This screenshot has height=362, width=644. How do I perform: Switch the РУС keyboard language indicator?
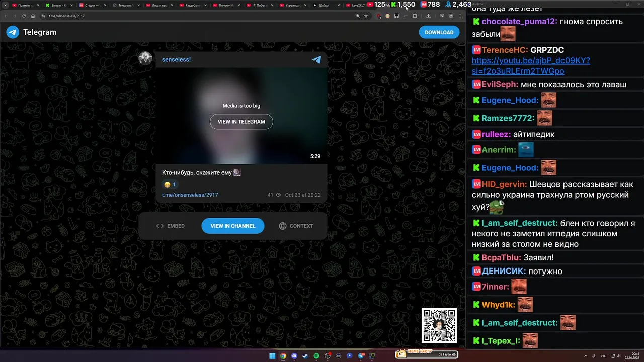pyautogui.click(x=603, y=355)
